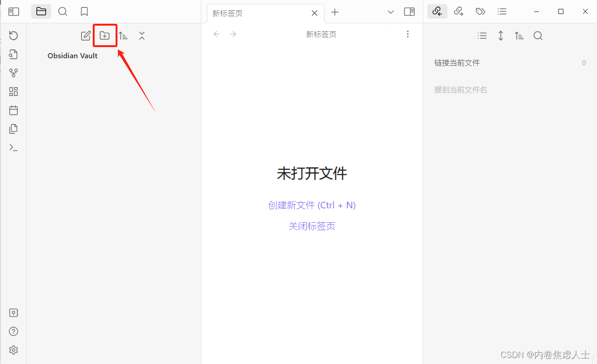Open the outgoing links tab
The width and height of the screenshot is (597, 364).
tap(459, 12)
